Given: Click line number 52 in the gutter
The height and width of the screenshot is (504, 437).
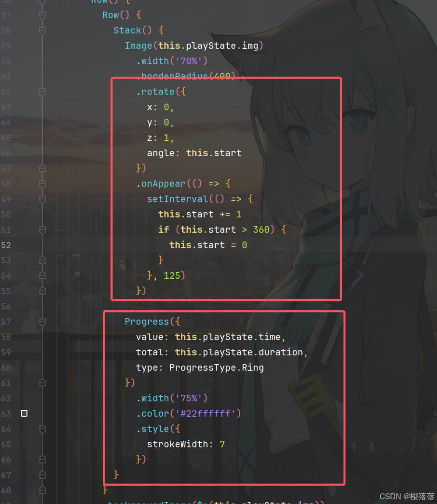Looking at the screenshot, I should [6, 245].
